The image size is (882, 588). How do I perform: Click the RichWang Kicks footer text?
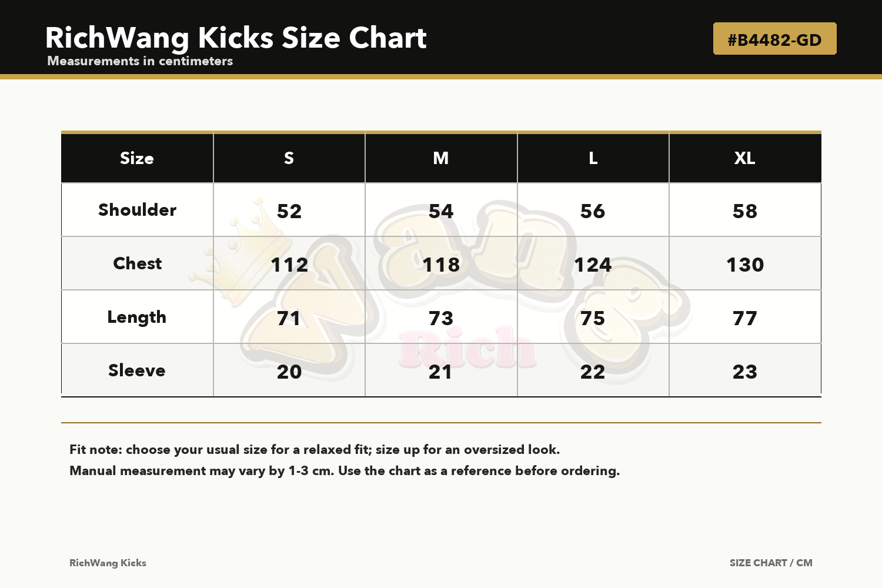108,563
